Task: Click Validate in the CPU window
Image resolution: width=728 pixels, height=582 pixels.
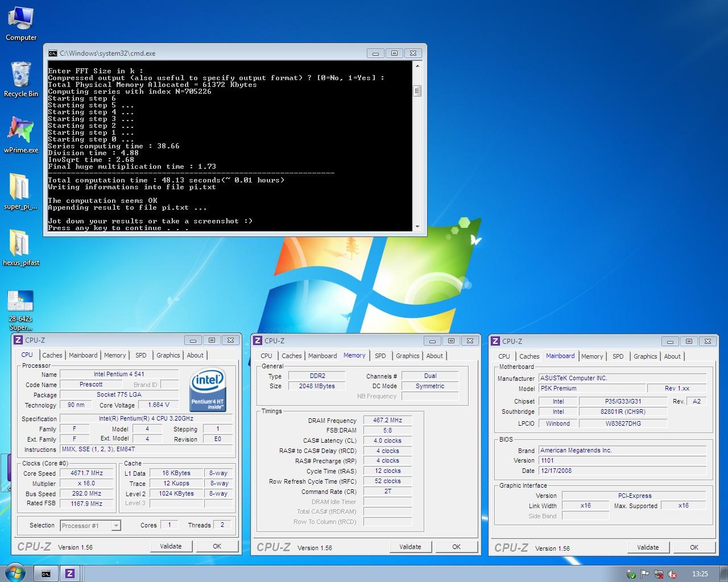Action: pyautogui.click(x=171, y=546)
